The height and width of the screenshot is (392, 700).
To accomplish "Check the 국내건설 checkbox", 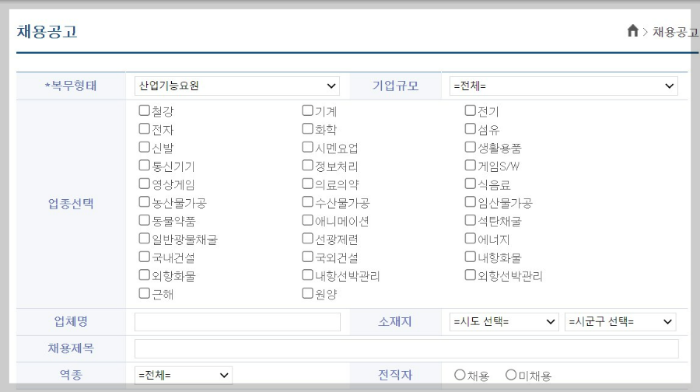I will (144, 257).
